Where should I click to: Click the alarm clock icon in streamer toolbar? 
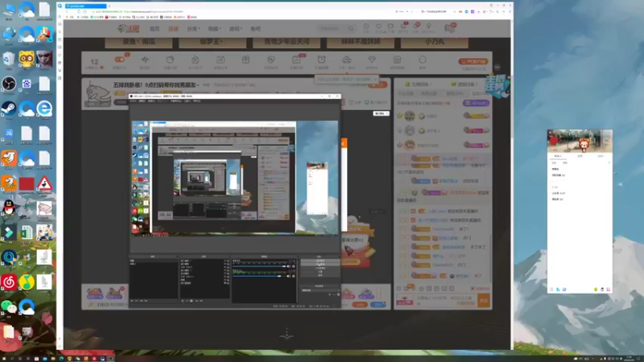point(321,60)
